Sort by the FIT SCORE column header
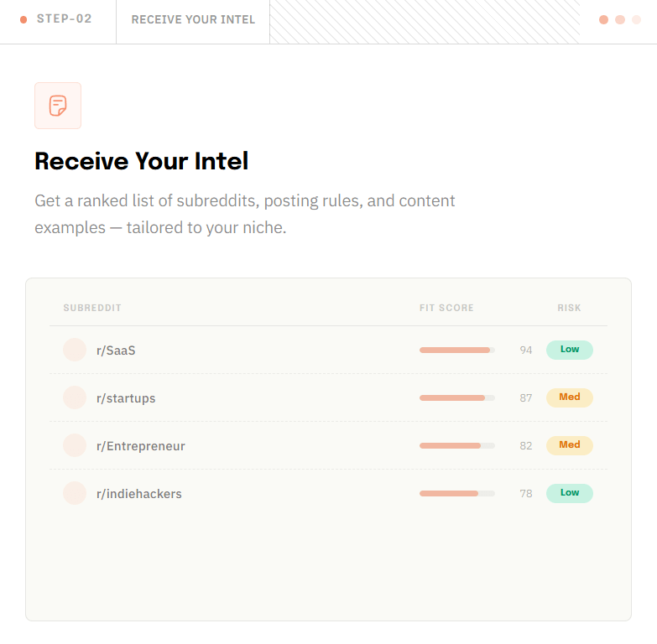This screenshot has width=657, height=644. [x=446, y=308]
